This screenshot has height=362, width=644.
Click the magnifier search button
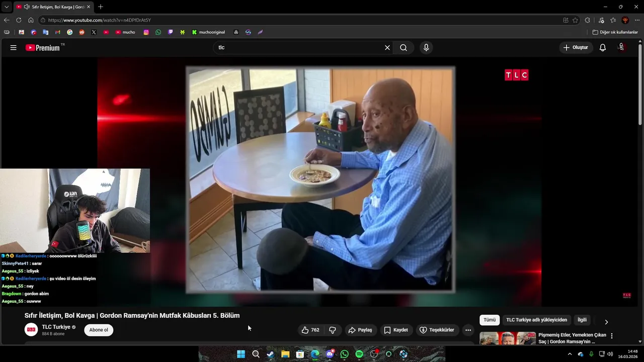coord(404,47)
